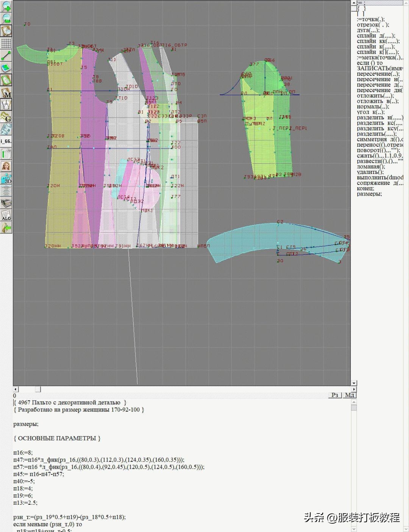Click the canvas horizontal scrollbar right arrow

[x=354, y=389]
